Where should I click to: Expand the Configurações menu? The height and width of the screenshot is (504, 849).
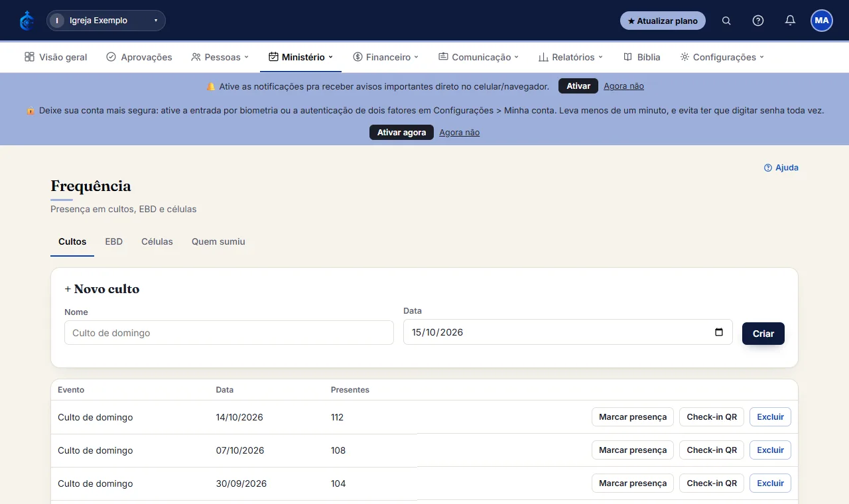pyautogui.click(x=722, y=57)
